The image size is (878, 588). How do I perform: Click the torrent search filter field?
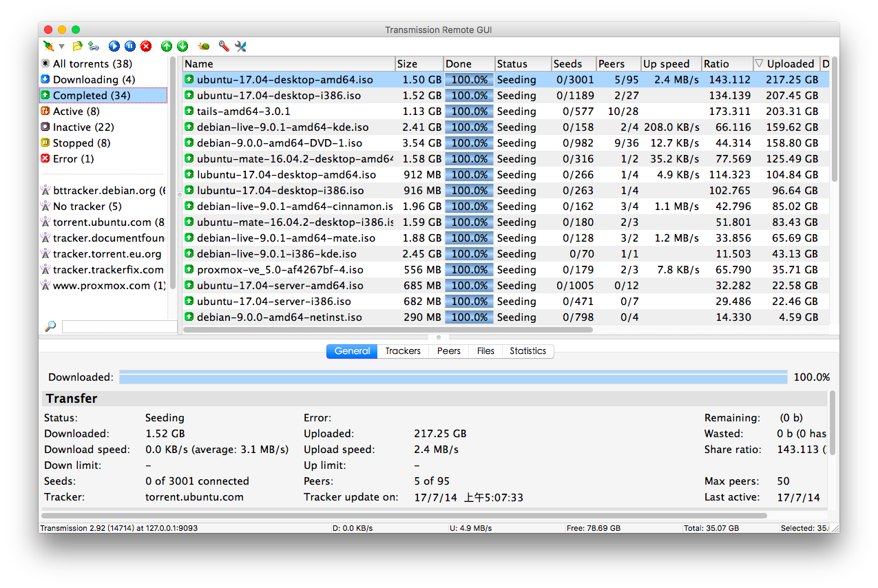click(119, 326)
